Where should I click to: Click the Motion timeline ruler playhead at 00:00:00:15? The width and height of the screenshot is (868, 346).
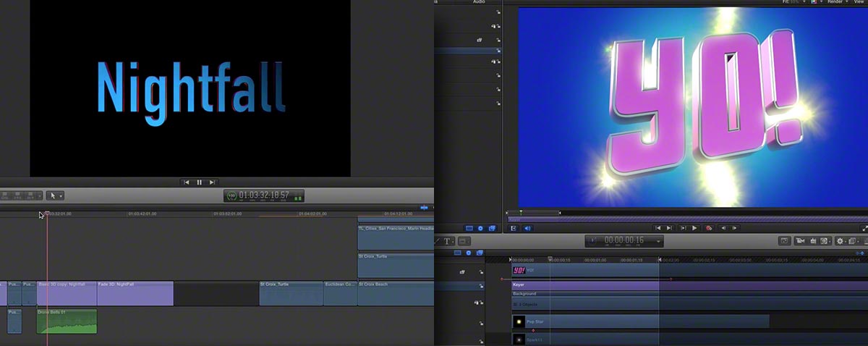pos(550,259)
